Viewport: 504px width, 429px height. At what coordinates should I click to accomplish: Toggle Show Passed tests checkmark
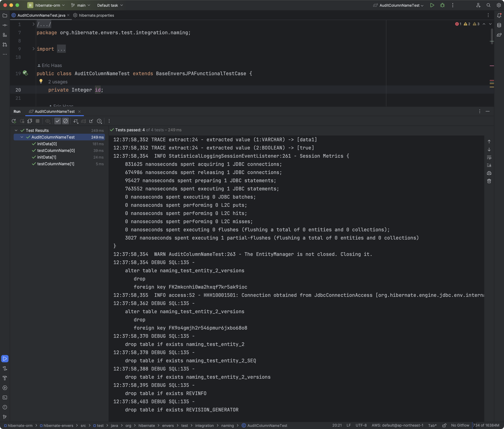(x=57, y=121)
